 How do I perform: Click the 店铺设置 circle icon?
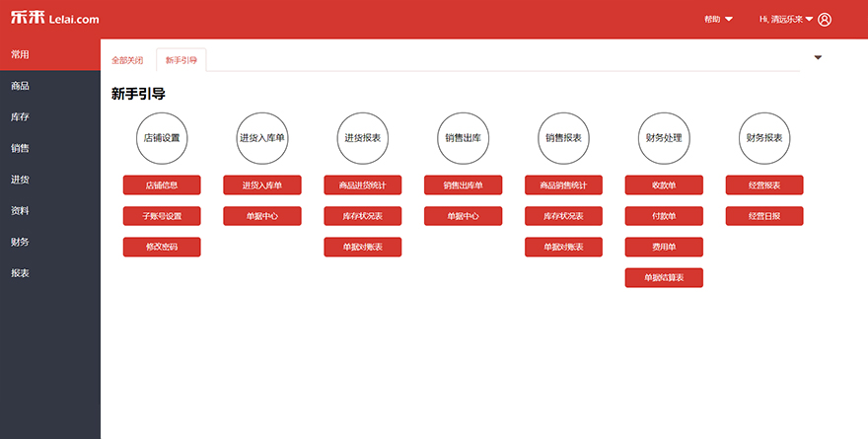pos(162,138)
